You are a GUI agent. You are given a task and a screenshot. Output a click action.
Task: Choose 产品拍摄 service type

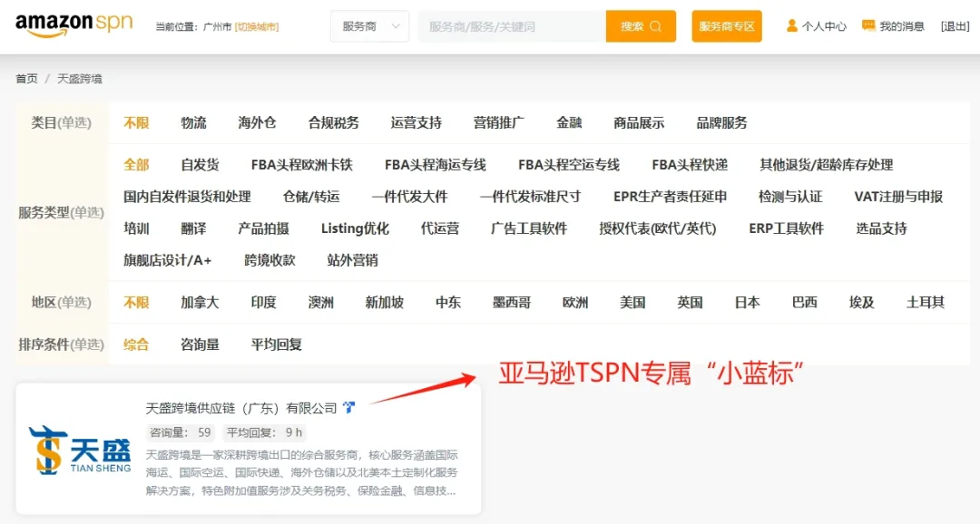pyautogui.click(x=264, y=228)
